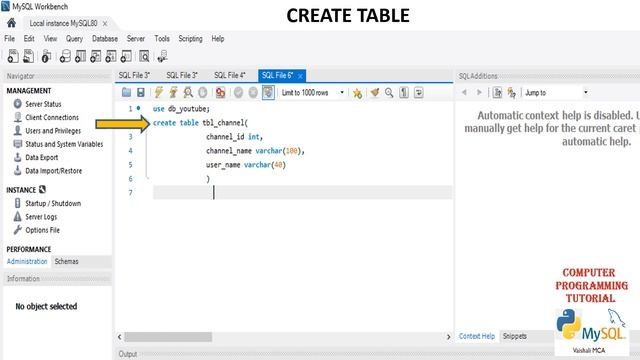Open the Server menu
This screenshot has width=640, height=360.
point(136,39)
